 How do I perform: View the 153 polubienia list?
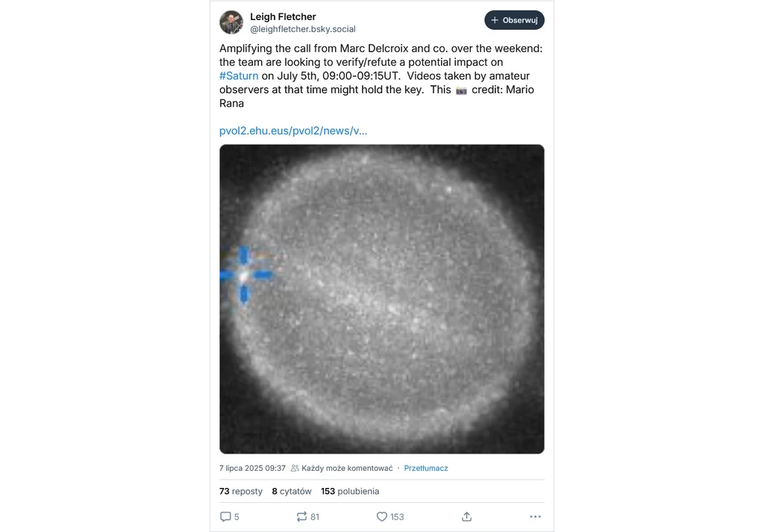coord(350,491)
